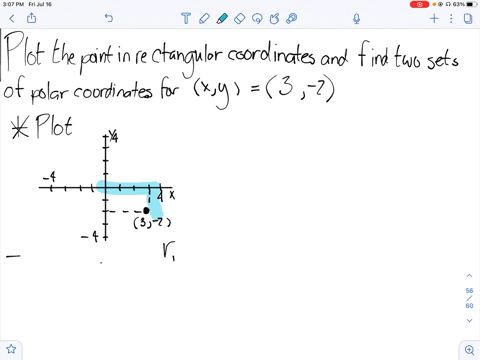Go to previous page with up chevron
Viewport: 480px width, 360px height.
coord(469,276)
